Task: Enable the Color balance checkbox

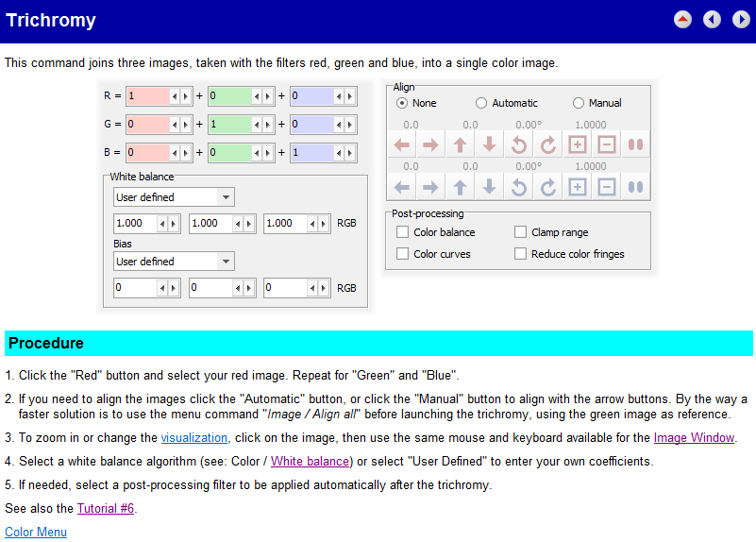Action: 402,232
